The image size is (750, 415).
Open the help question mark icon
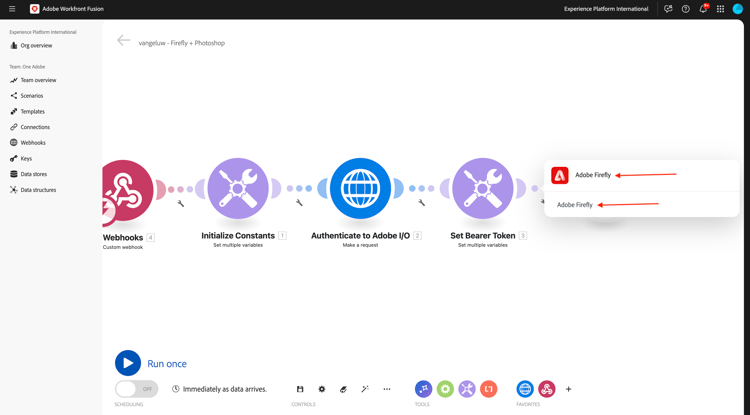685,9
